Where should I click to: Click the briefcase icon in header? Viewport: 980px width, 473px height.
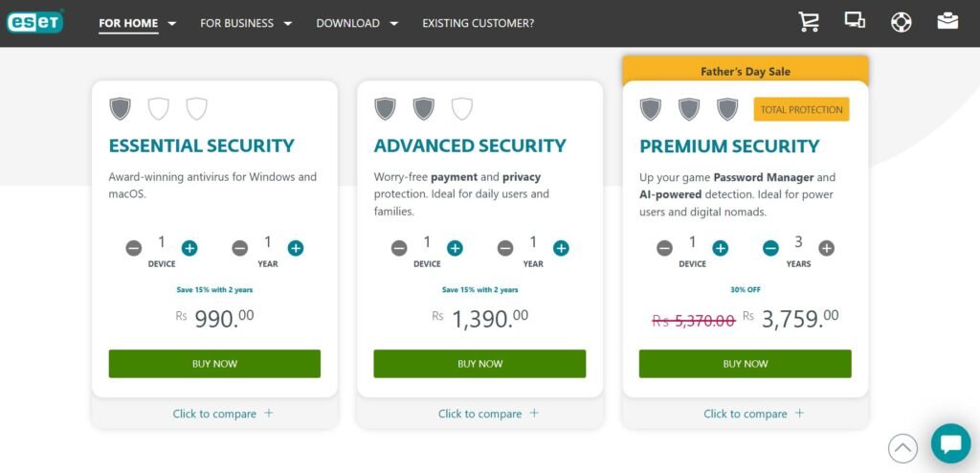pyautogui.click(x=947, y=21)
